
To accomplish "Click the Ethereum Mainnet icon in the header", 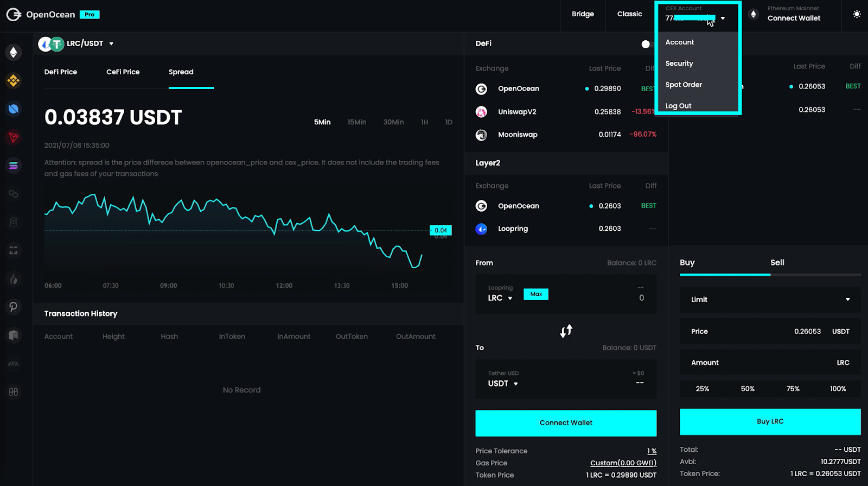I will click(753, 15).
